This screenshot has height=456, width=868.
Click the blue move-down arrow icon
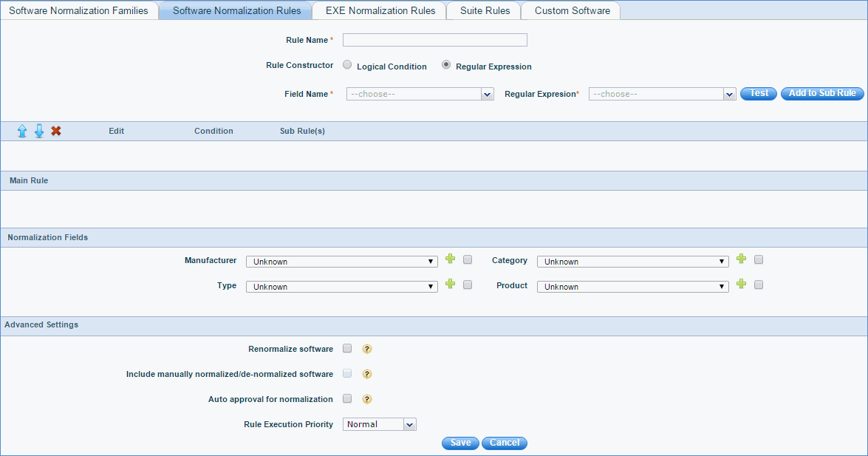[x=39, y=131]
